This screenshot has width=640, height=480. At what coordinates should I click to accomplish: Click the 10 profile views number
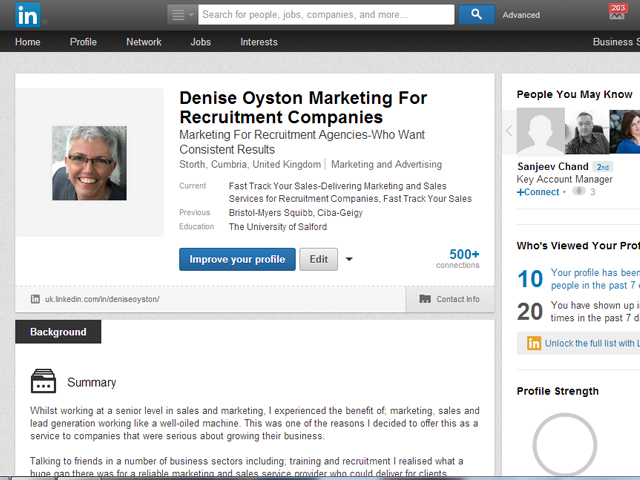[530, 279]
